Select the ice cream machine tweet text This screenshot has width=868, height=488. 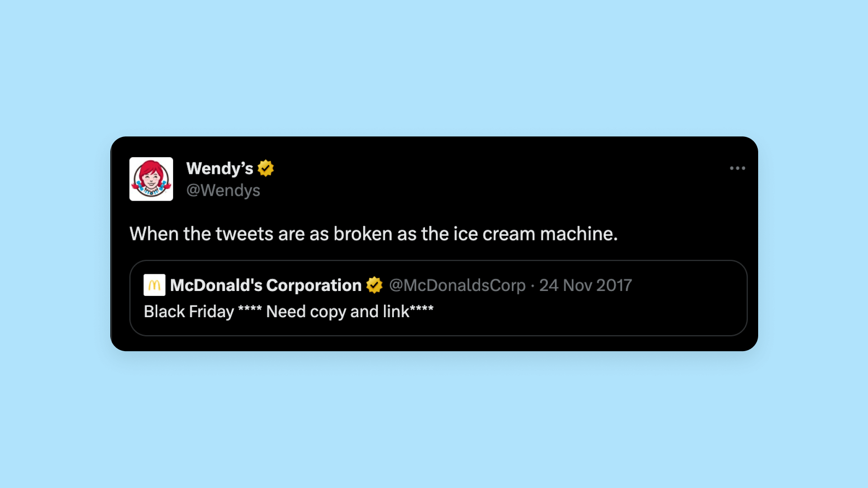tap(373, 234)
